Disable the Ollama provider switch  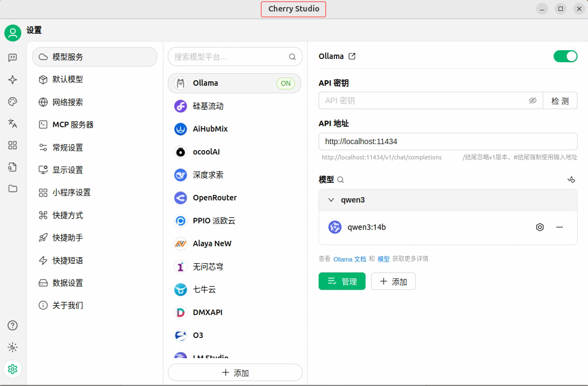coord(565,56)
